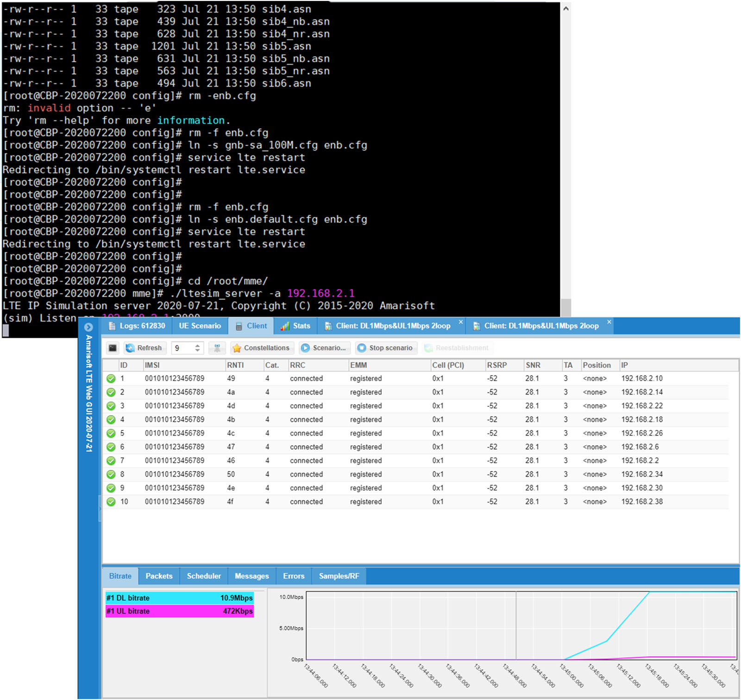Expand the Amarisoft LTE Web GUI sidebar arrow
Screen dimensions: 741x700
coord(88,327)
